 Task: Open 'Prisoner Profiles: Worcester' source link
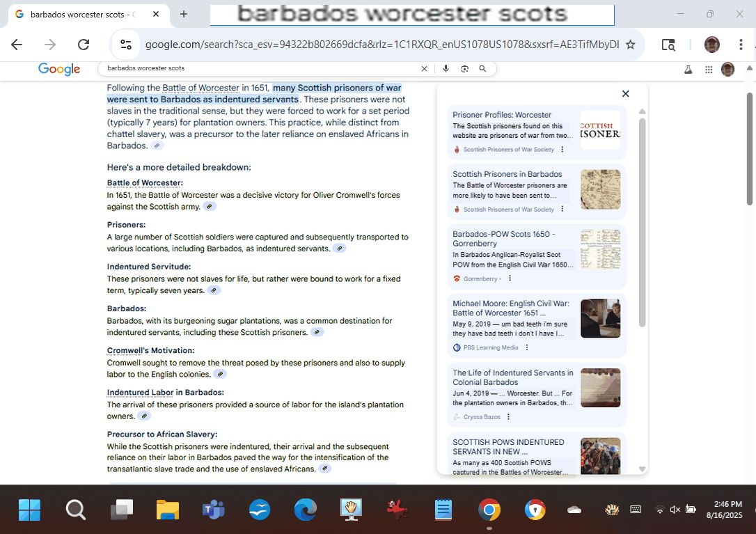(501, 115)
